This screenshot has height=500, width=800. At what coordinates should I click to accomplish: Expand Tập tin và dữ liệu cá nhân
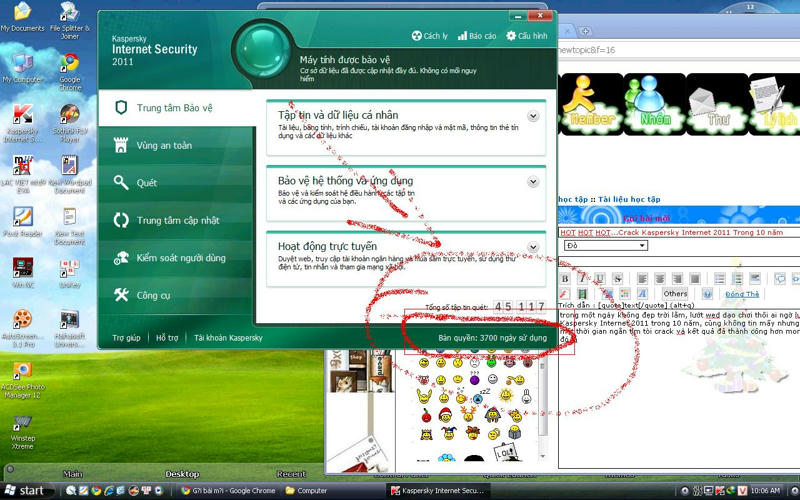click(533, 116)
